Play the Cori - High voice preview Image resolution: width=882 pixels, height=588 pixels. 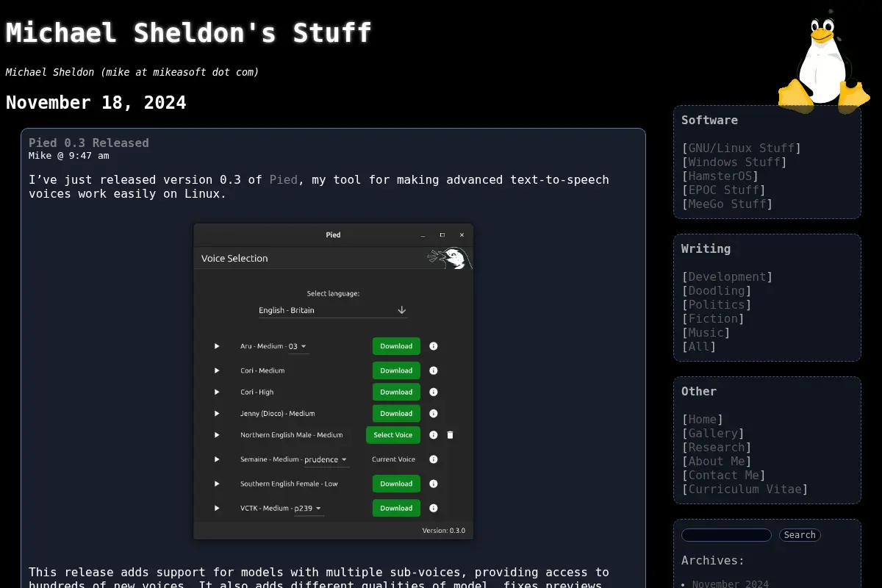(x=217, y=392)
